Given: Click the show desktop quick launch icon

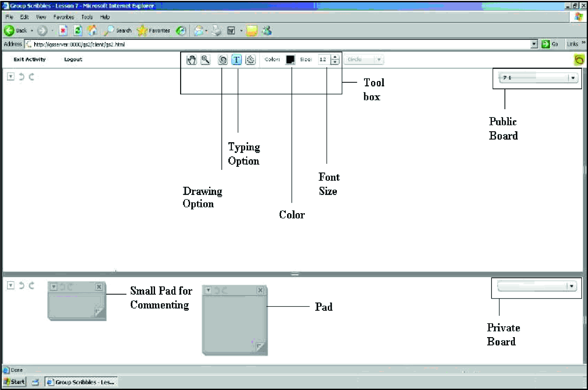Looking at the screenshot, I should pyautogui.click(x=36, y=382).
